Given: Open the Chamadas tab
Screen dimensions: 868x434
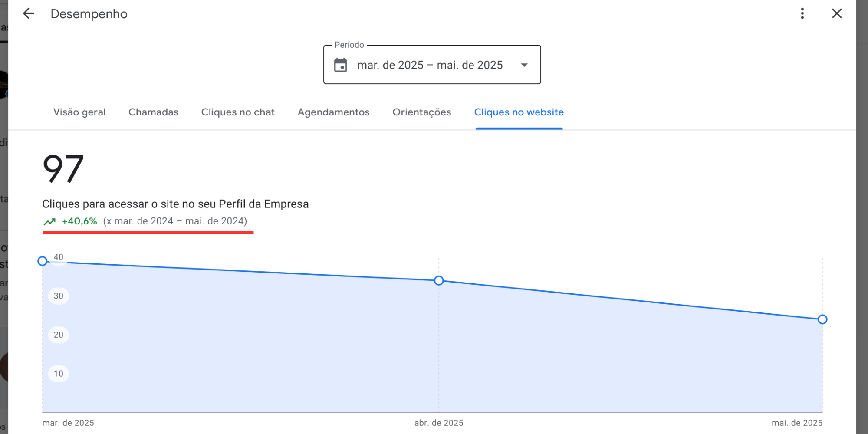Looking at the screenshot, I should tap(153, 112).
